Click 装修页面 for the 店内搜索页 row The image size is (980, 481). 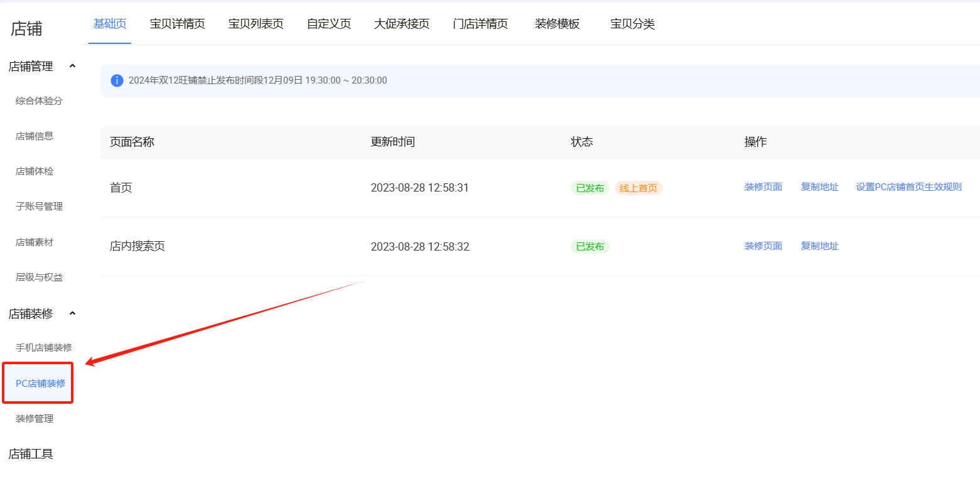763,246
